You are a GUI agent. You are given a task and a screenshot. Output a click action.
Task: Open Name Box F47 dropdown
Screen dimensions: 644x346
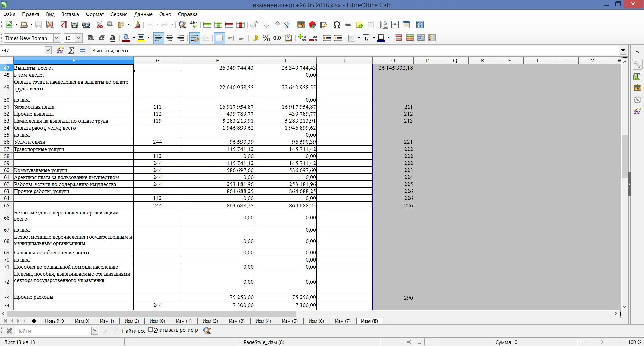(x=48, y=50)
